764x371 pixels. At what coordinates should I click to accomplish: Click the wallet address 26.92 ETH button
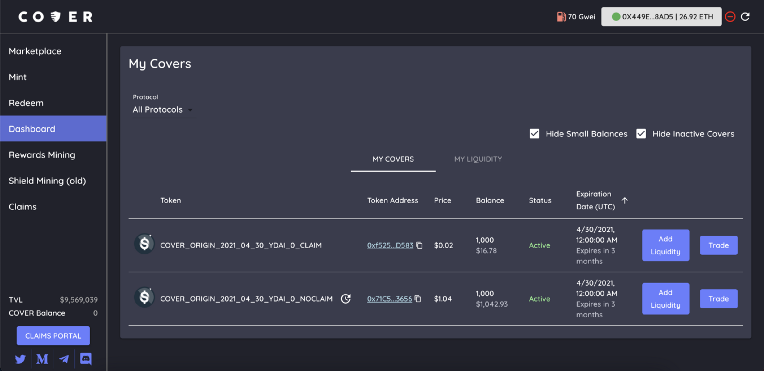point(661,17)
